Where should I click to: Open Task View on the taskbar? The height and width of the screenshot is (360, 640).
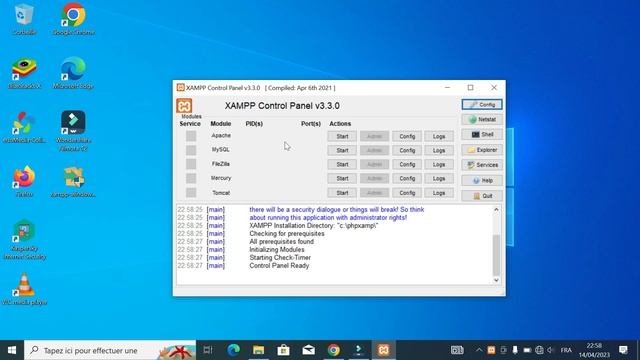(x=208, y=350)
